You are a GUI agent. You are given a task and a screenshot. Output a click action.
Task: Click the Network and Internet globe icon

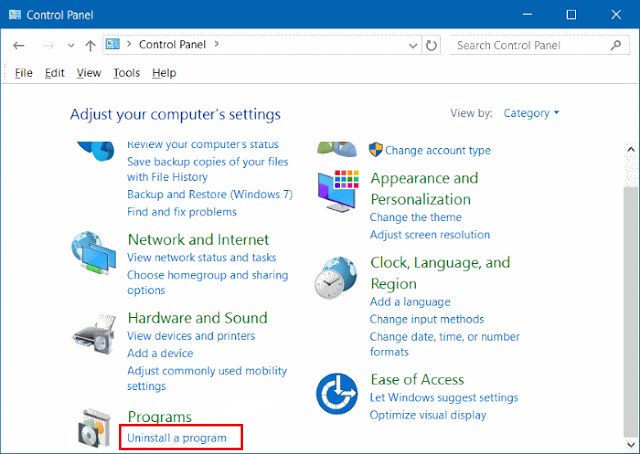point(93,253)
